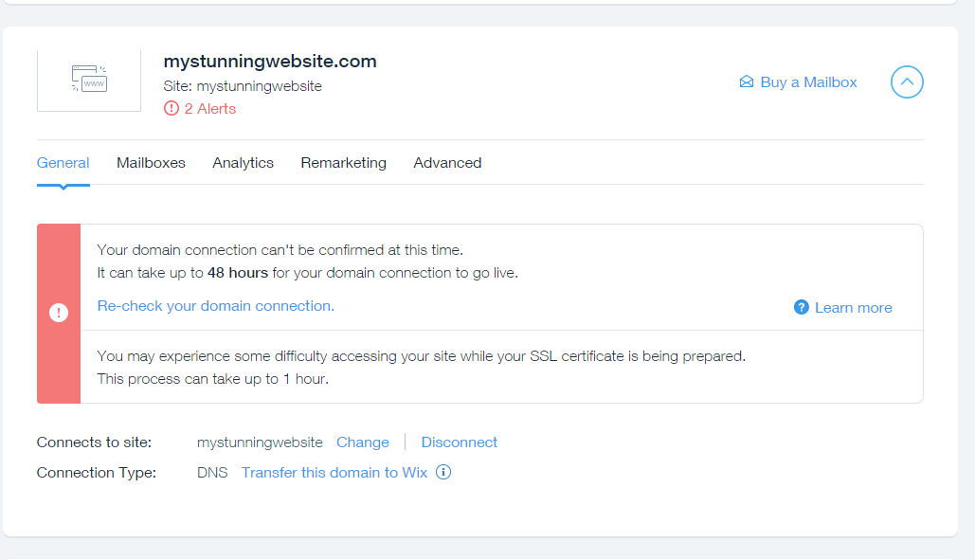
Task: Click Re-check your domain connection link
Action: coord(216,306)
